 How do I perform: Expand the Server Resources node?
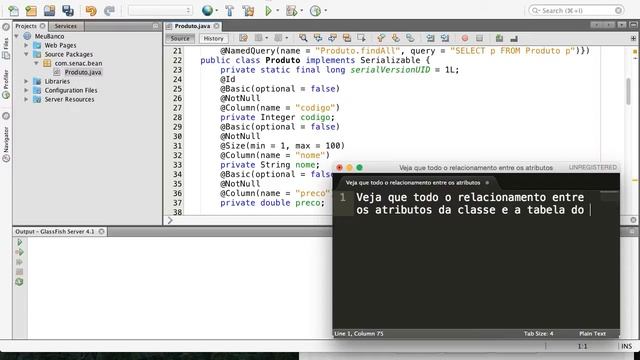click(26, 99)
